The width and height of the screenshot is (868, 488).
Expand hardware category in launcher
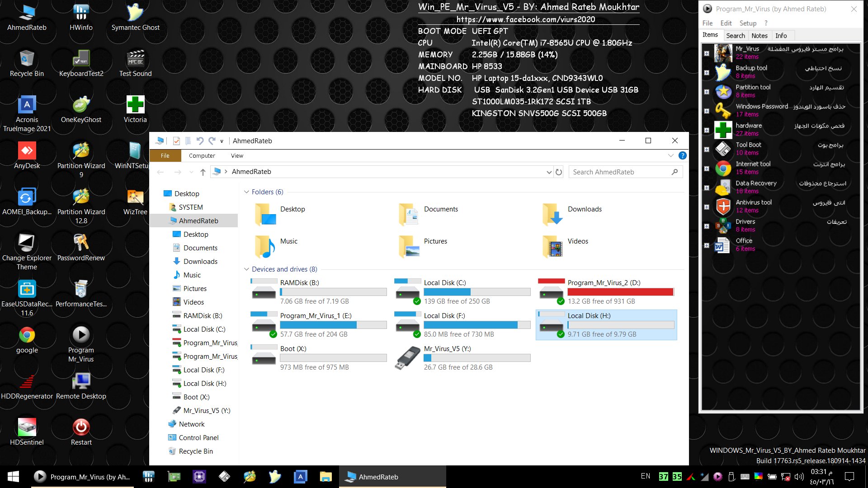707,130
